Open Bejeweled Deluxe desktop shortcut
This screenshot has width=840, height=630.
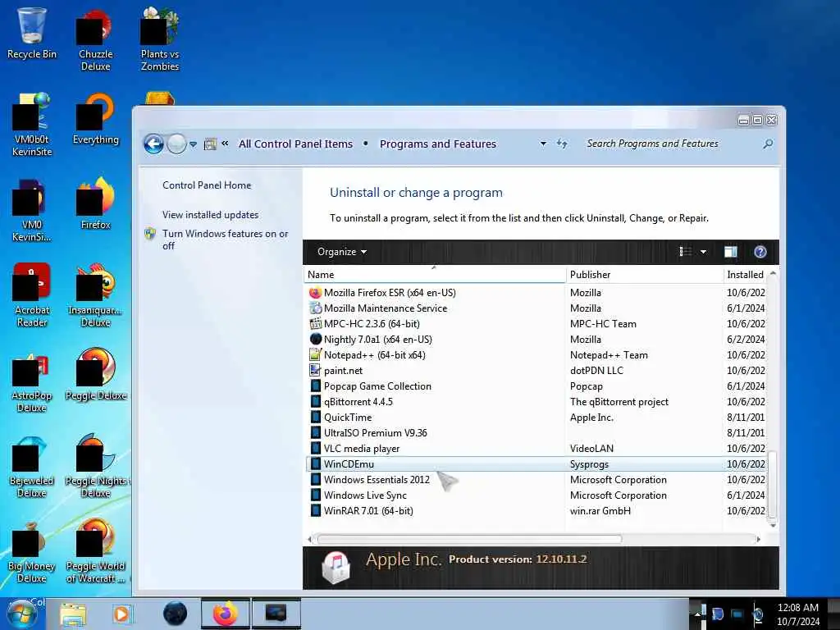coord(32,466)
